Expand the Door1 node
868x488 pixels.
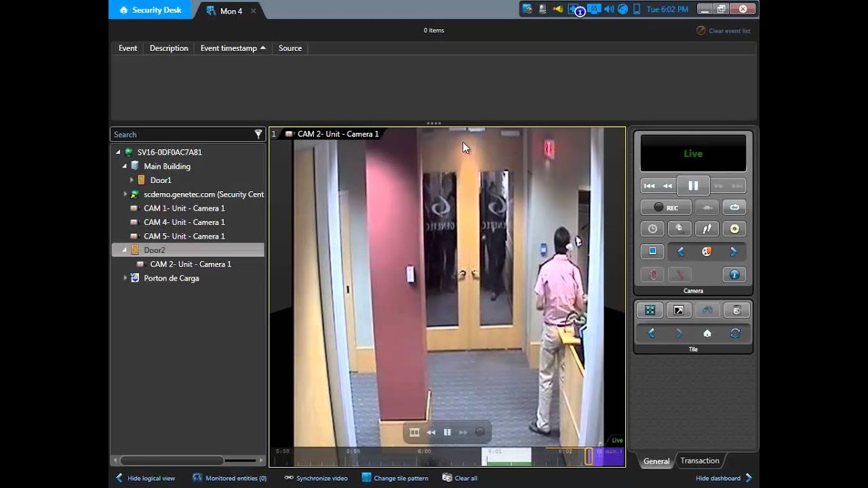point(132,180)
